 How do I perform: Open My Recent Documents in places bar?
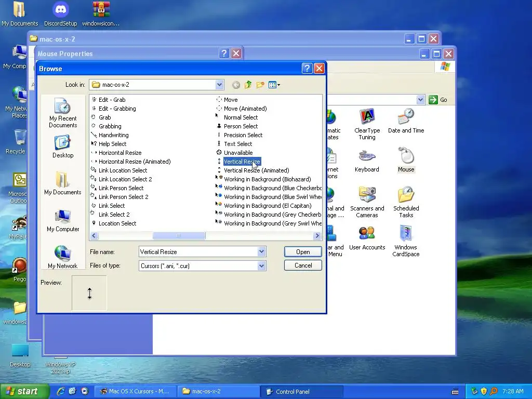click(63, 113)
